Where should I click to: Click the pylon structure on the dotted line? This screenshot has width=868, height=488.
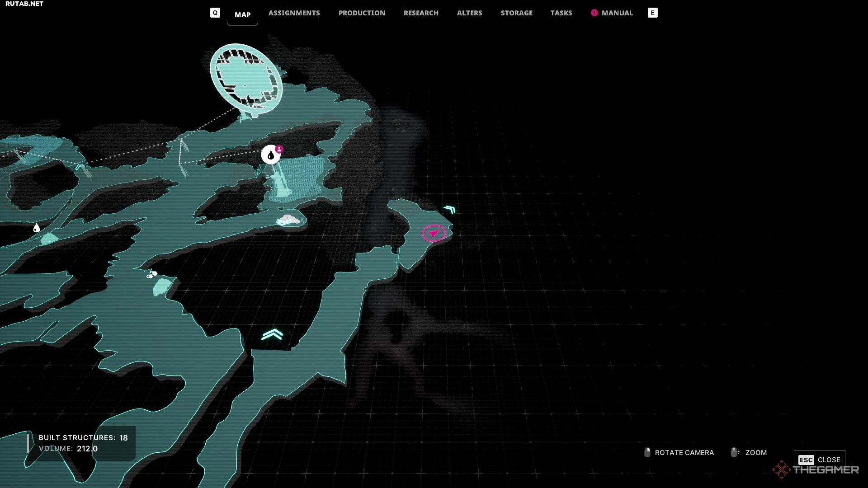[183, 157]
